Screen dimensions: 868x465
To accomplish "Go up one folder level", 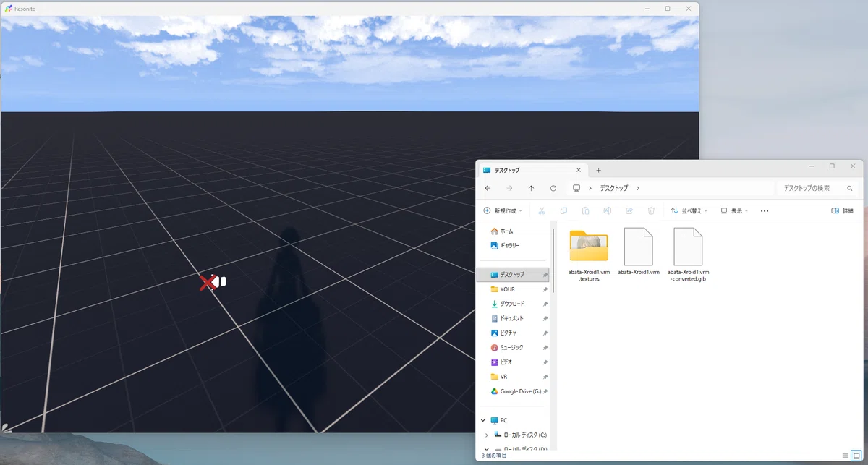I will (x=531, y=188).
